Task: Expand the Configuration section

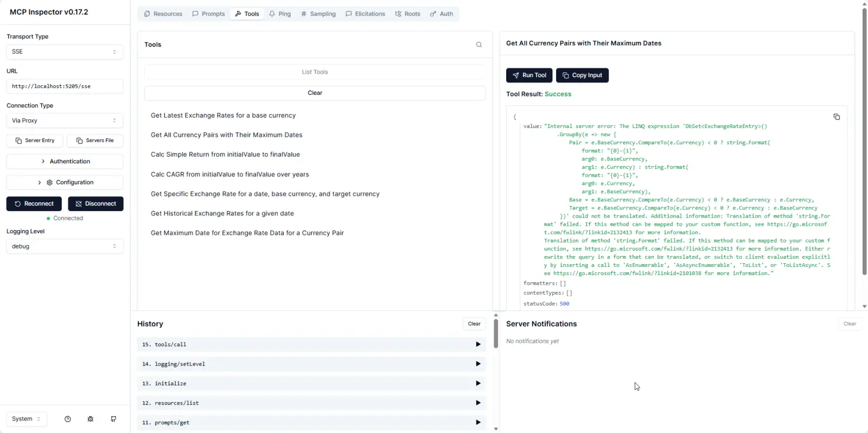Action: [x=65, y=183]
